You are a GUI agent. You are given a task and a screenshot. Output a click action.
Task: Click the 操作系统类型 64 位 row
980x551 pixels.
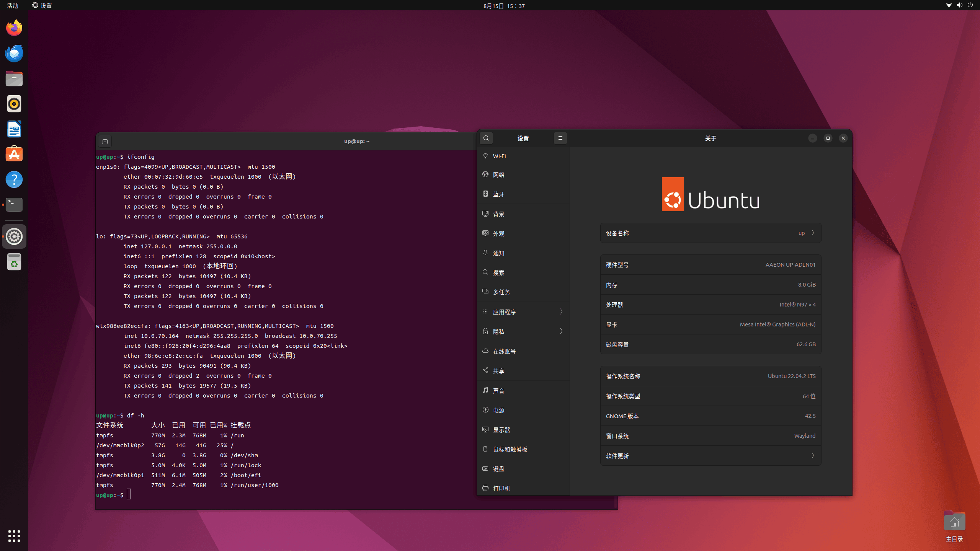coord(710,396)
